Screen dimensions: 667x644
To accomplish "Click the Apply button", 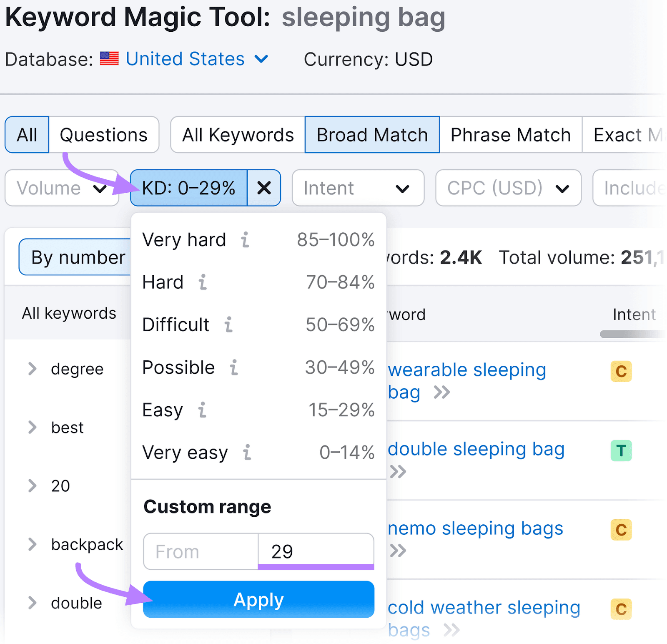I will 258,599.
